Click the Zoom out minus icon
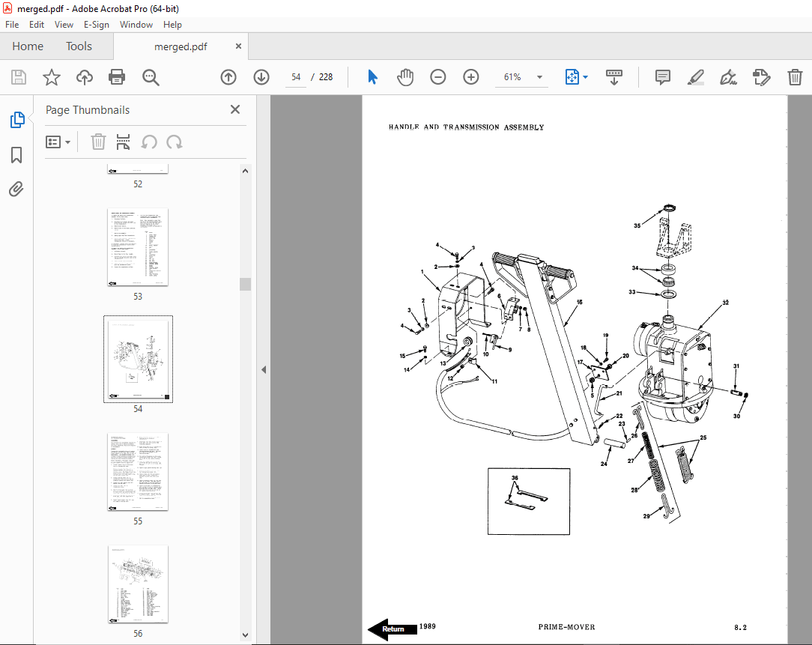812x645 pixels. click(x=438, y=77)
